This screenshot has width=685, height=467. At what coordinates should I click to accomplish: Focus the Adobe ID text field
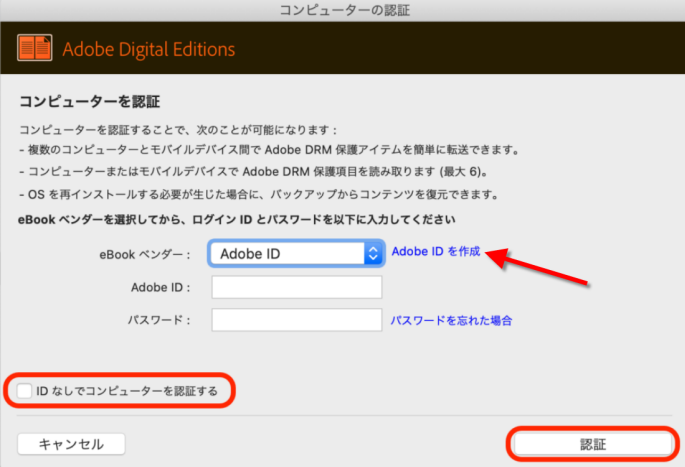coord(297,287)
